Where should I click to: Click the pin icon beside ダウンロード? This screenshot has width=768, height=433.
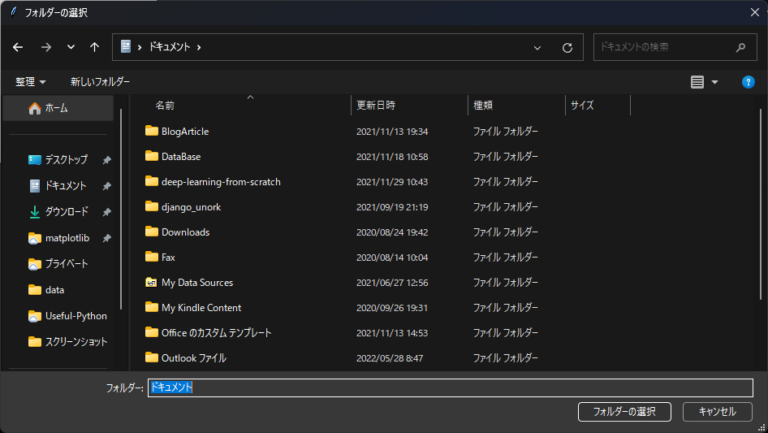[x=106, y=212]
